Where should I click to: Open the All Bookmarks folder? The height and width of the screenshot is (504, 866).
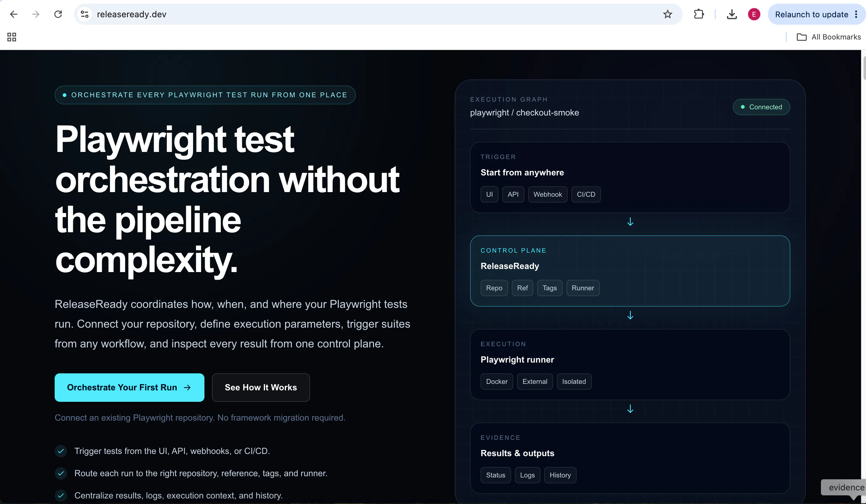tap(829, 37)
